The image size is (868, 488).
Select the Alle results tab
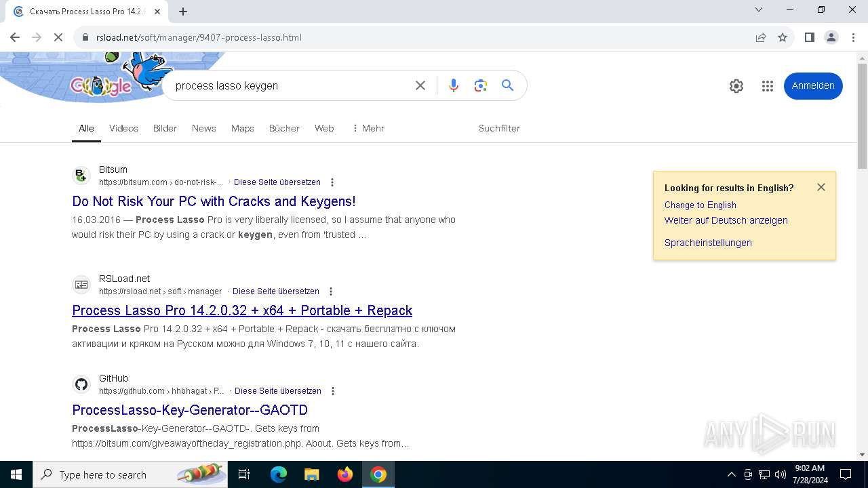coord(86,128)
